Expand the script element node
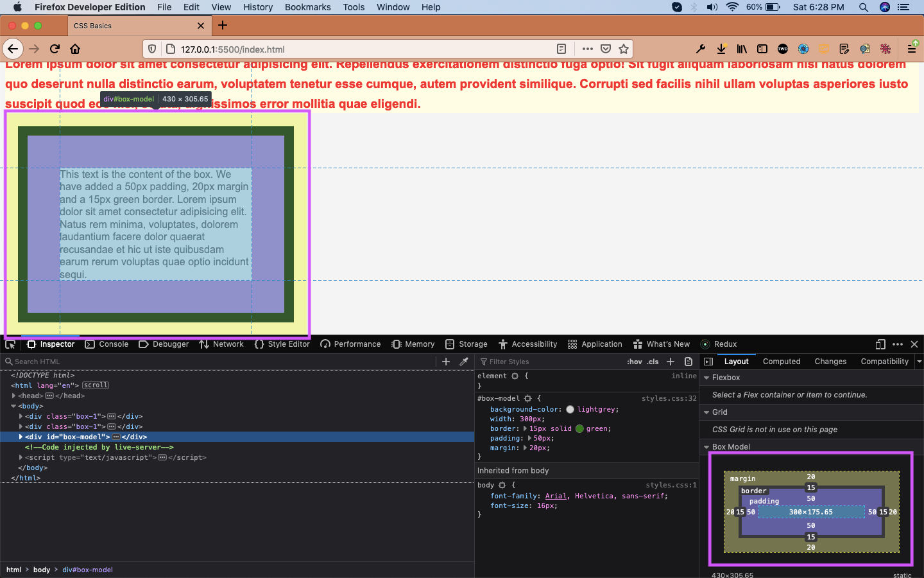Viewport: 924px width, 578px height. click(21, 457)
